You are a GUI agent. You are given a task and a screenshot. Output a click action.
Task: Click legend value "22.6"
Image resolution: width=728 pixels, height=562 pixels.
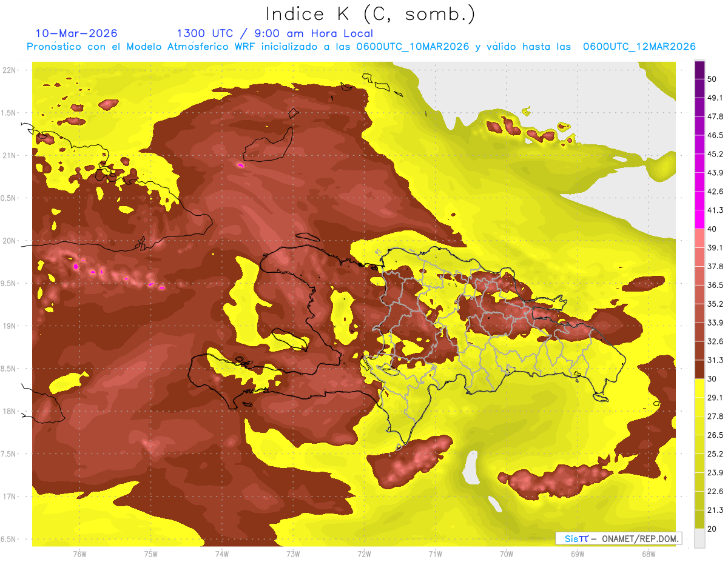[x=715, y=491]
